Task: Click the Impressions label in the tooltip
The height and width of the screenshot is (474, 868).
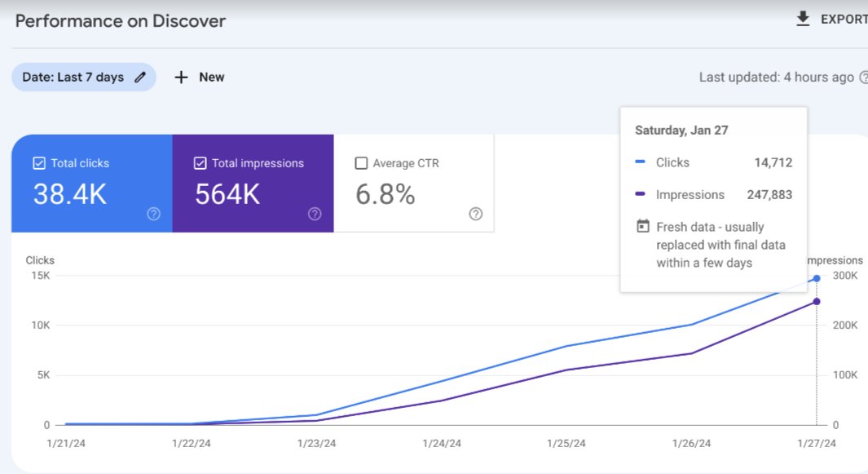Action: point(690,194)
